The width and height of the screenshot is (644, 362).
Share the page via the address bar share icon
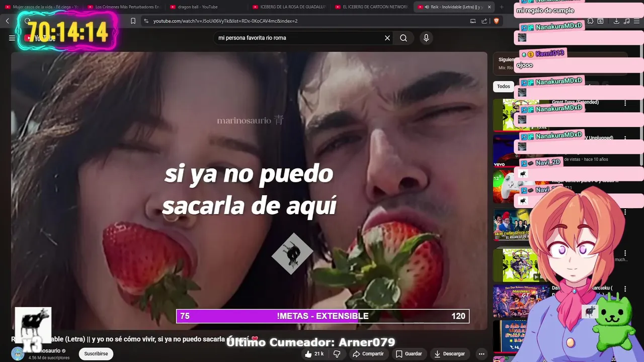pyautogui.click(x=484, y=21)
